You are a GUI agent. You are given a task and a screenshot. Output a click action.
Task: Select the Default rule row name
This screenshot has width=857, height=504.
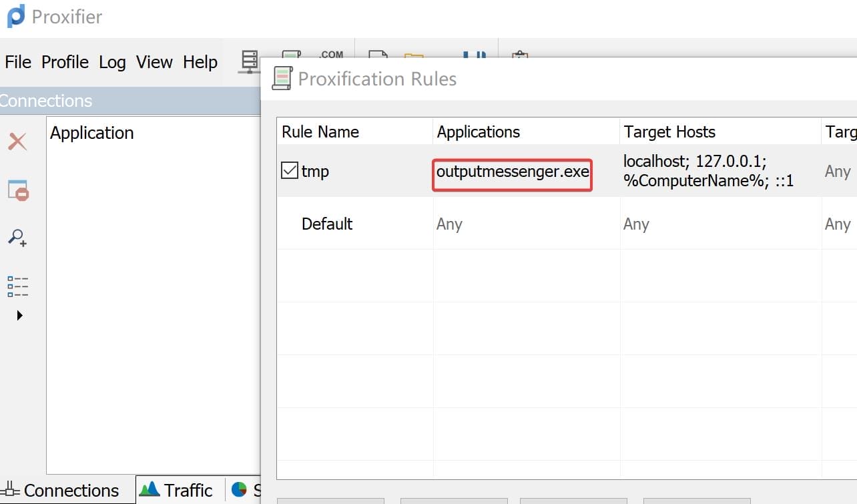coord(327,224)
